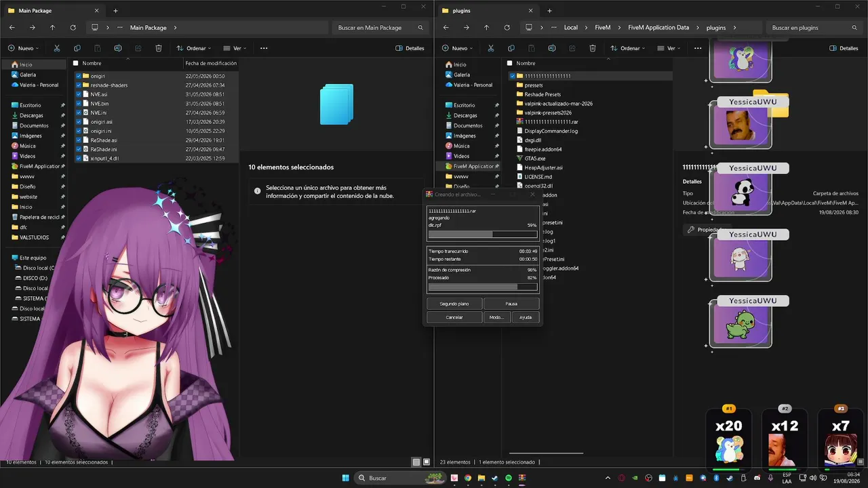Screen dimensions: 868x488
Task: Uncheck the xinput1_4.dll file checkbox
Action: click(79, 158)
